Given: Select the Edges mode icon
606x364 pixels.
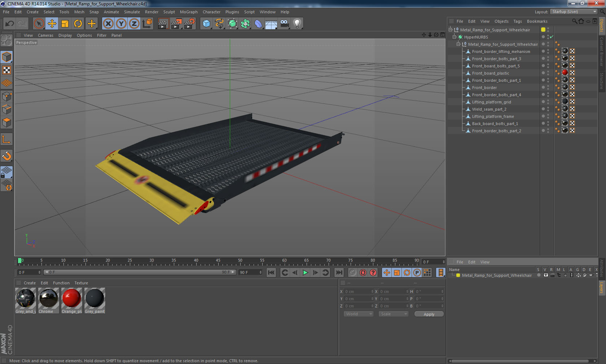Looking at the screenshot, I should coord(6,109).
